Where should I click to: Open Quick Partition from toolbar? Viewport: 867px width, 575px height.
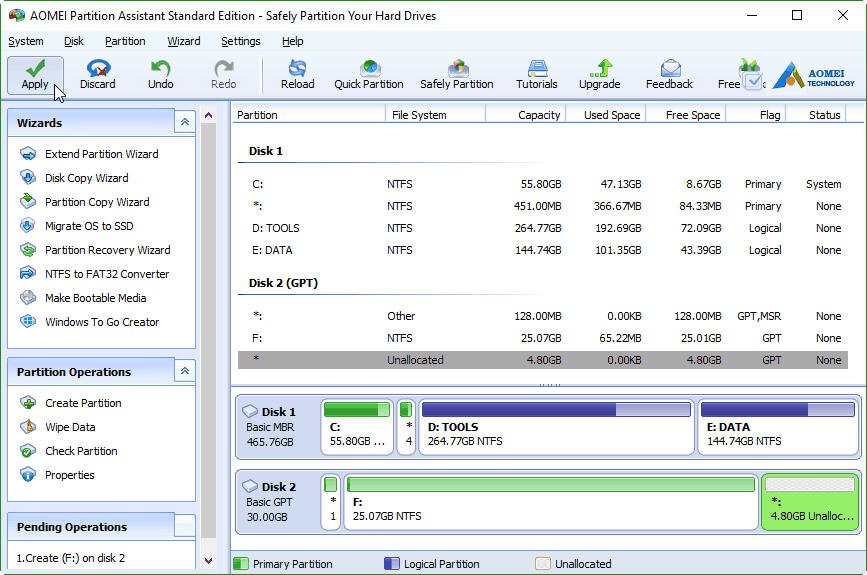(369, 75)
